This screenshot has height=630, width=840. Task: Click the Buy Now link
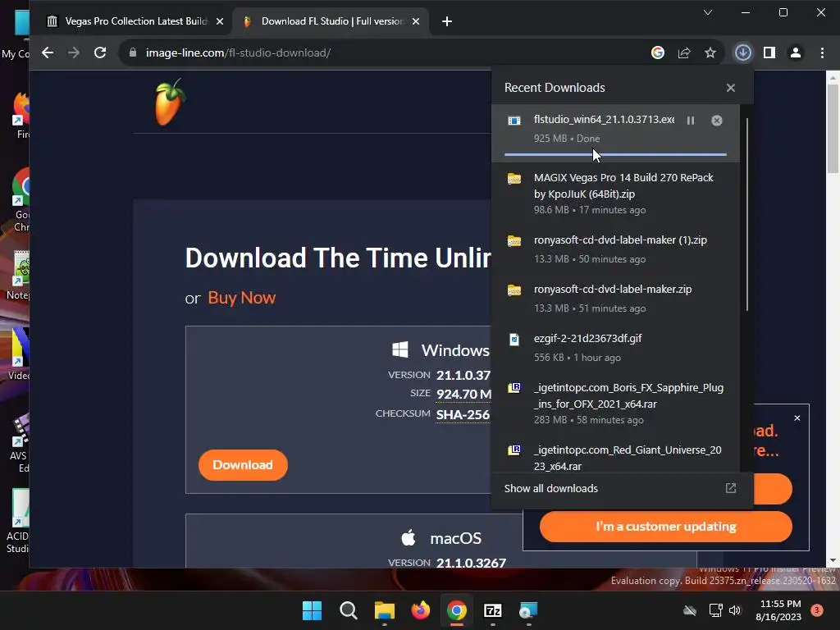pyautogui.click(x=242, y=298)
